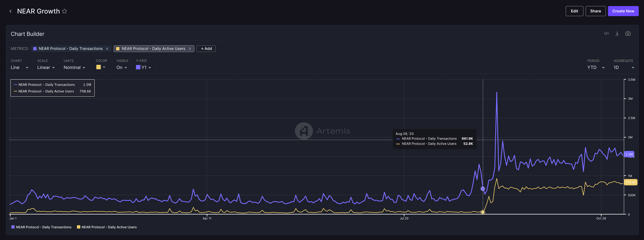The width and height of the screenshot is (644, 240).
Task: Open the Y-Axis Y1 dropdown
Action: 144,67
